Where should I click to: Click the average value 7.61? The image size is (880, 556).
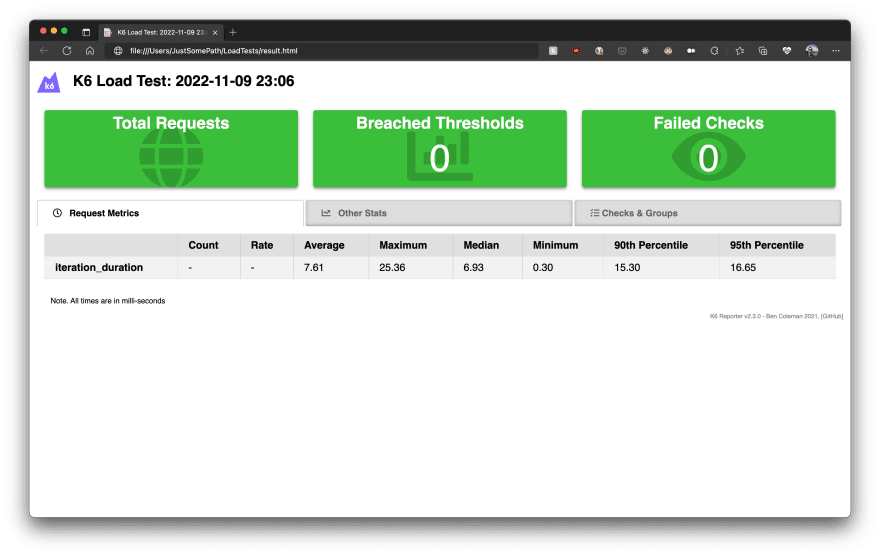[314, 268]
